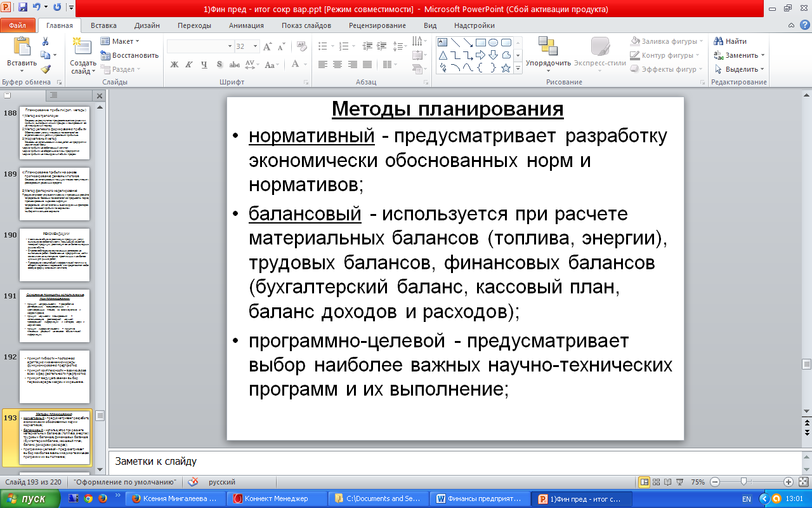
Task: Select the Oval shape in gallery
Action: [x=494, y=43]
